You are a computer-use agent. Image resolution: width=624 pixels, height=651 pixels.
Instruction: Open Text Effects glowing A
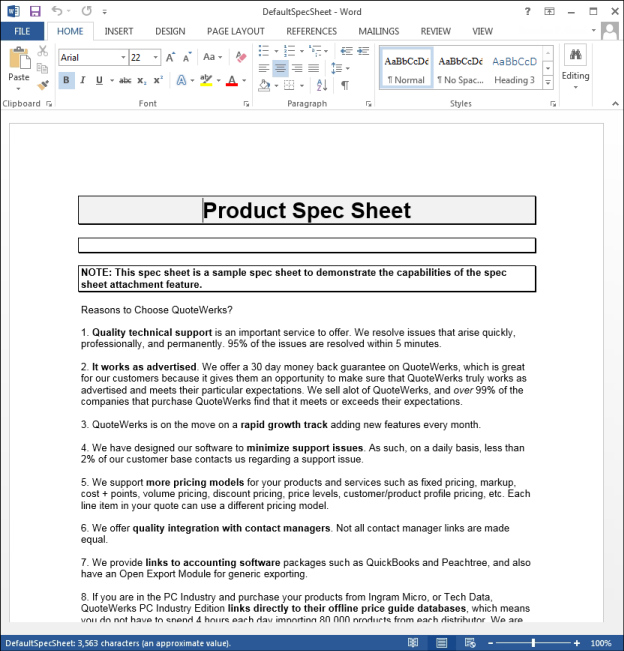[181, 80]
